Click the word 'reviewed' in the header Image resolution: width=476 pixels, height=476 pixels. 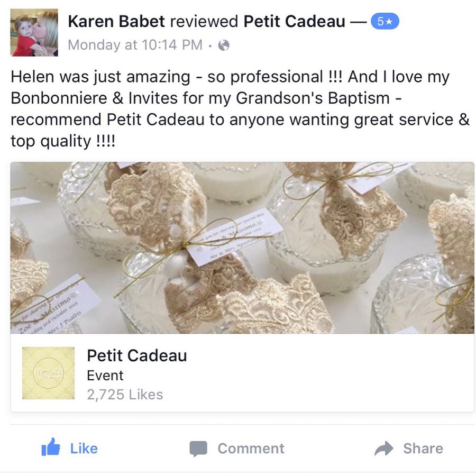204,21
